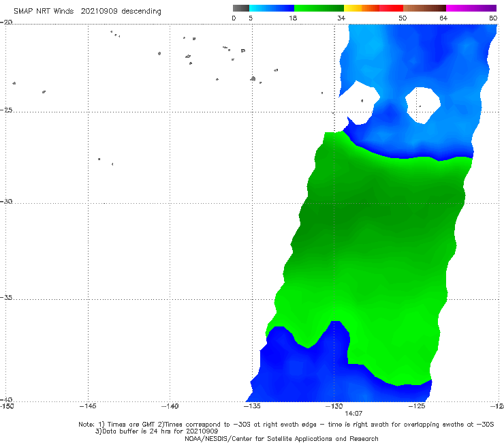
Task: Click the right-hand white circular gap in the blue swath
Action: point(423,105)
